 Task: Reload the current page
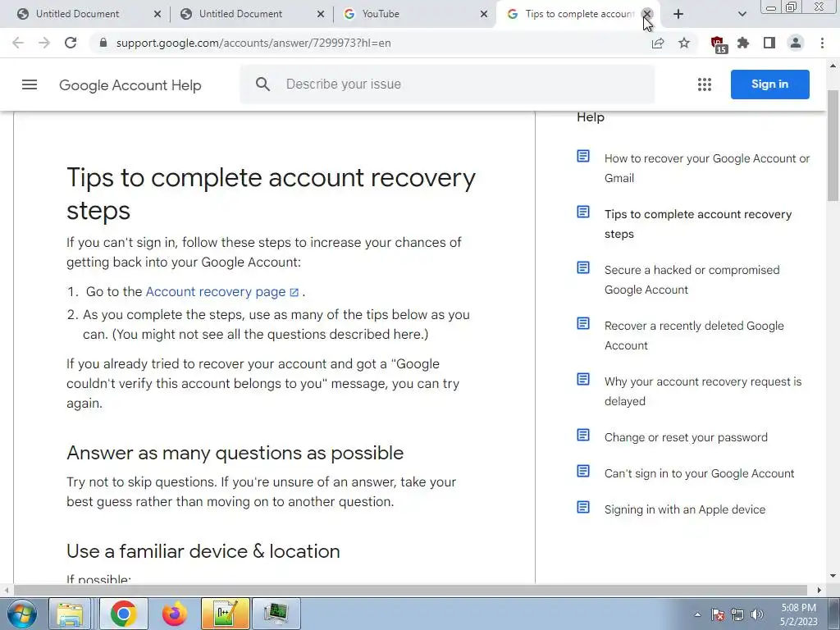pyautogui.click(x=71, y=43)
